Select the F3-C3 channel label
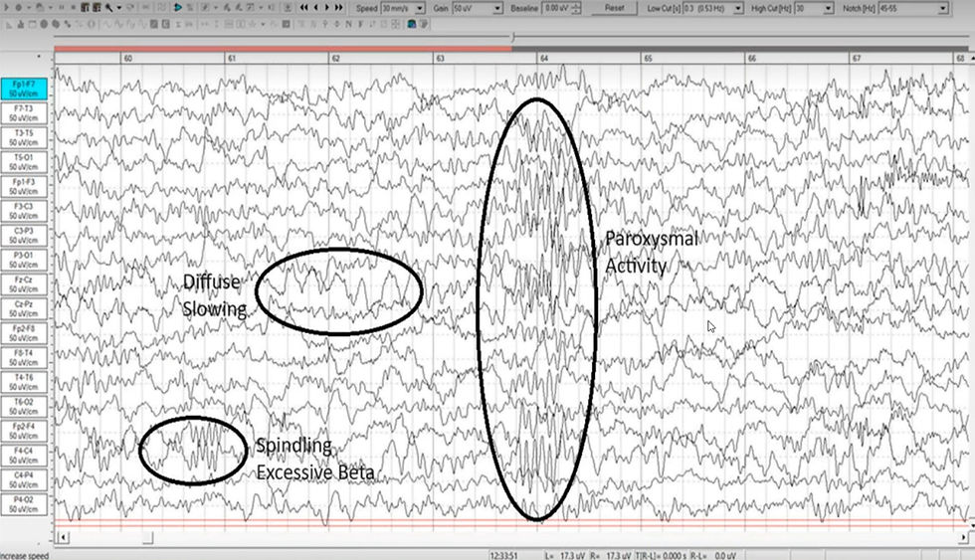Image resolution: width=975 pixels, height=560 pixels. coord(24,211)
